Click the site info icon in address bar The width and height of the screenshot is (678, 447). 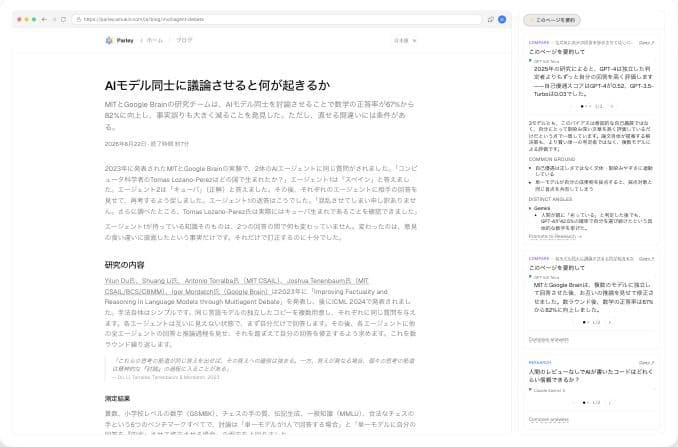click(x=79, y=19)
